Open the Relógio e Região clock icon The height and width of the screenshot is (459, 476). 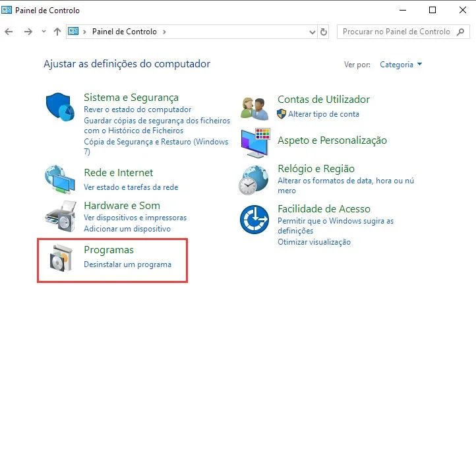253,180
